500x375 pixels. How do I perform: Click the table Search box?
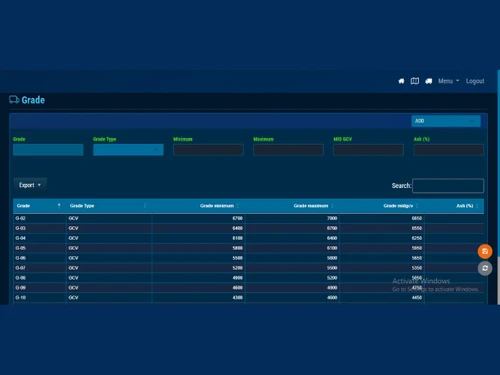[448, 186]
